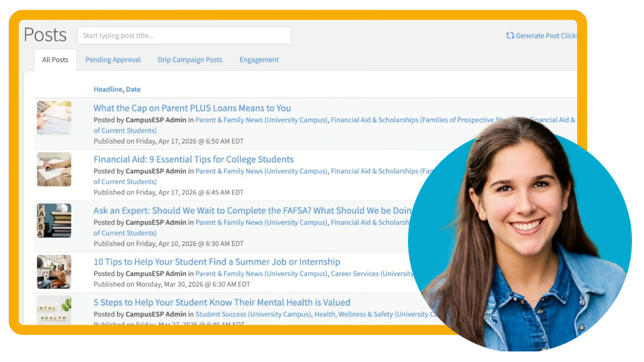This screenshot has width=644, height=362.
Task: Click 'Published on Friday, Apr 17, 2026 @ 6:45 AM EDT'
Action: [169, 193]
